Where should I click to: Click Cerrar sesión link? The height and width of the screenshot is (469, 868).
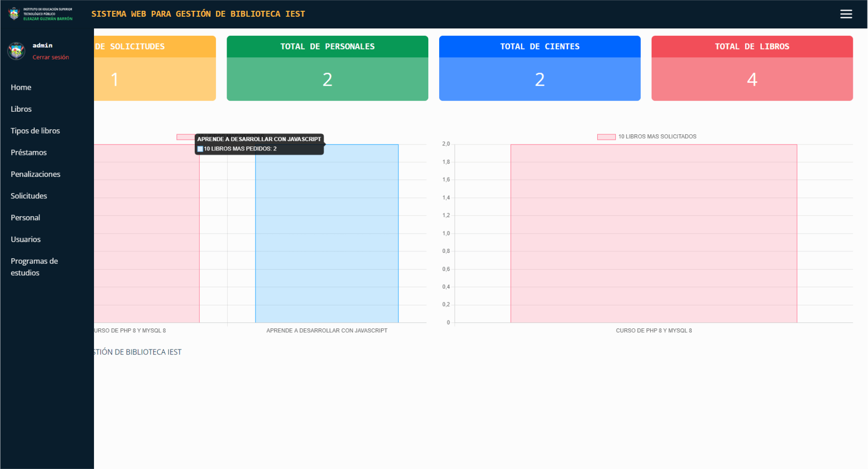click(x=51, y=57)
